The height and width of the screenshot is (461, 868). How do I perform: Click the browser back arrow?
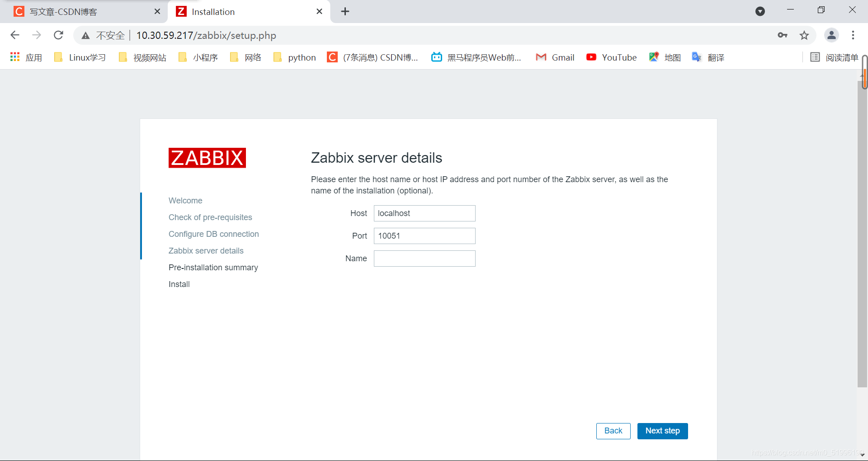tap(15, 35)
